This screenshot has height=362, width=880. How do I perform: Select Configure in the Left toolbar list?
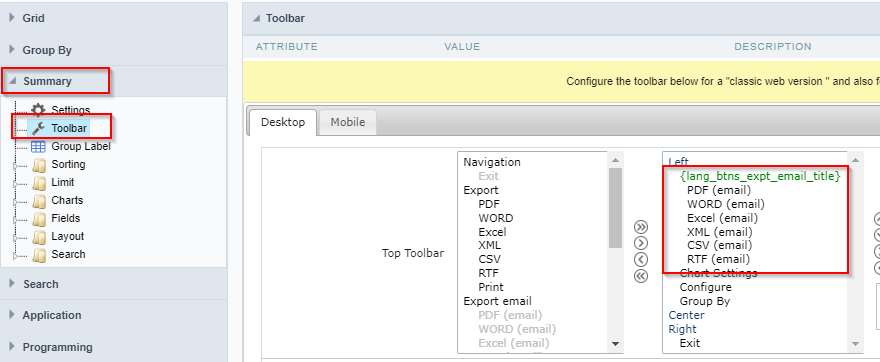(705, 287)
